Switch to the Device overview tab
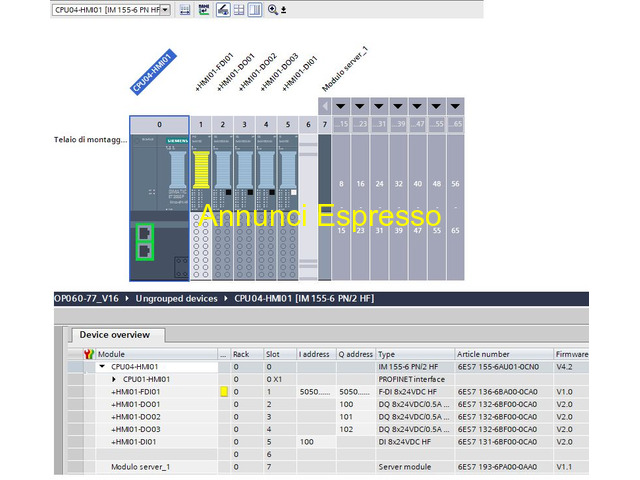640x480 pixels. click(x=118, y=335)
